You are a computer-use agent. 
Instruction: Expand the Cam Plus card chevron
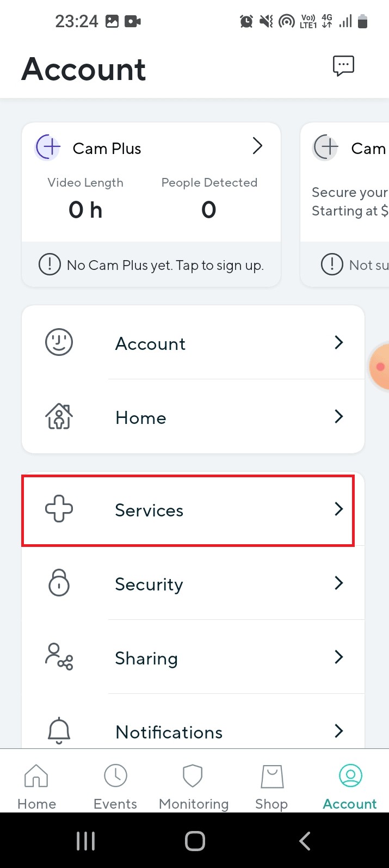tap(257, 146)
